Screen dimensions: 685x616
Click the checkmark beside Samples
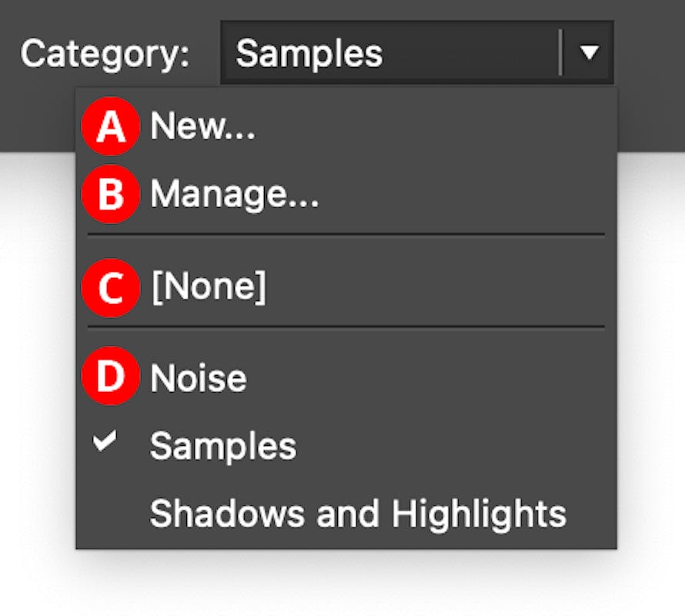tap(106, 443)
